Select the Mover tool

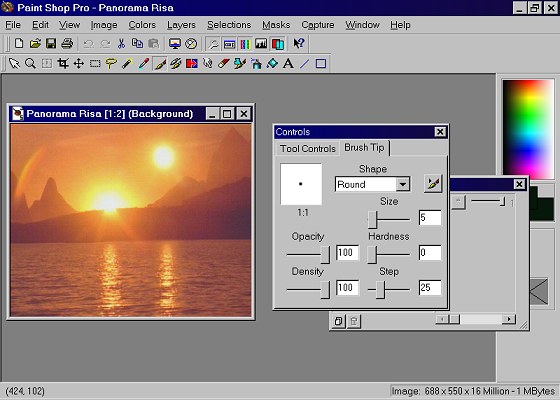coord(79,64)
